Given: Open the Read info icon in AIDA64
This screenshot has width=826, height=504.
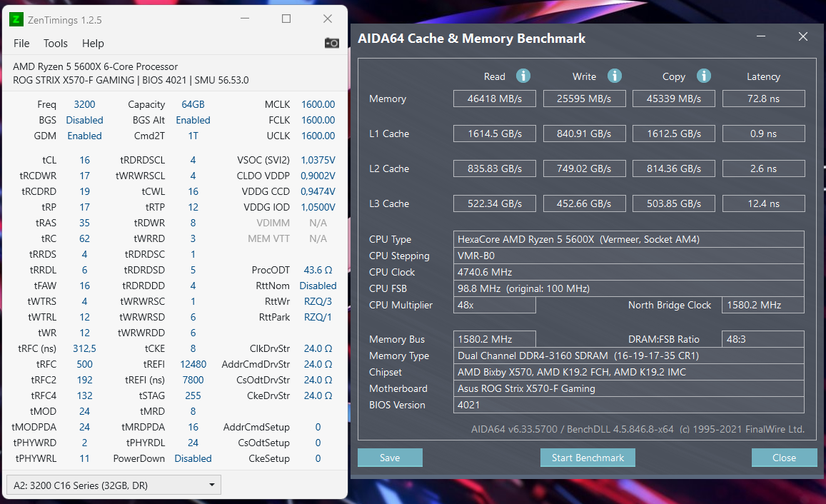Looking at the screenshot, I should click(523, 76).
